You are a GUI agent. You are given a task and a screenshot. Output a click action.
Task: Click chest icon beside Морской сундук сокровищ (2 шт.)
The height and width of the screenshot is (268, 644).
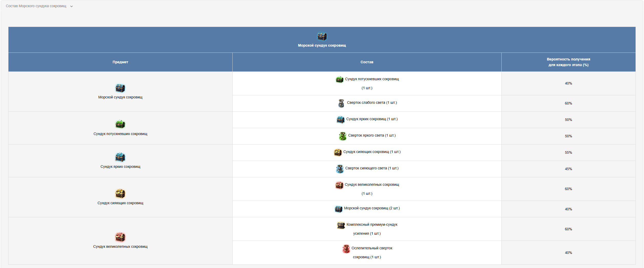(339, 209)
